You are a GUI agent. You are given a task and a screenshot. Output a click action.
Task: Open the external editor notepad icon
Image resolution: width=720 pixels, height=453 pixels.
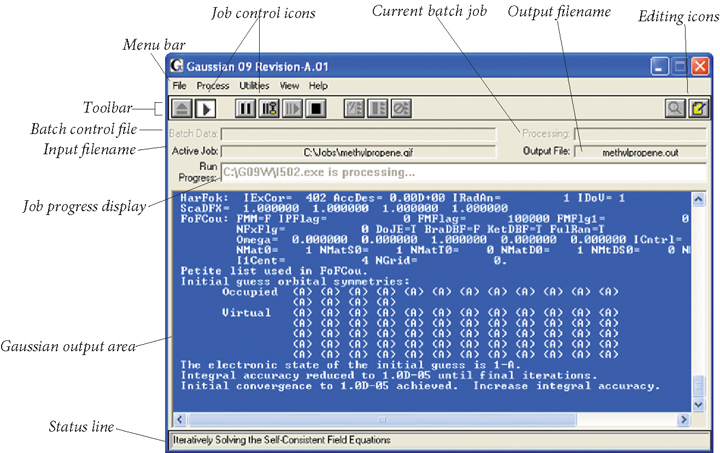point(698,108)
